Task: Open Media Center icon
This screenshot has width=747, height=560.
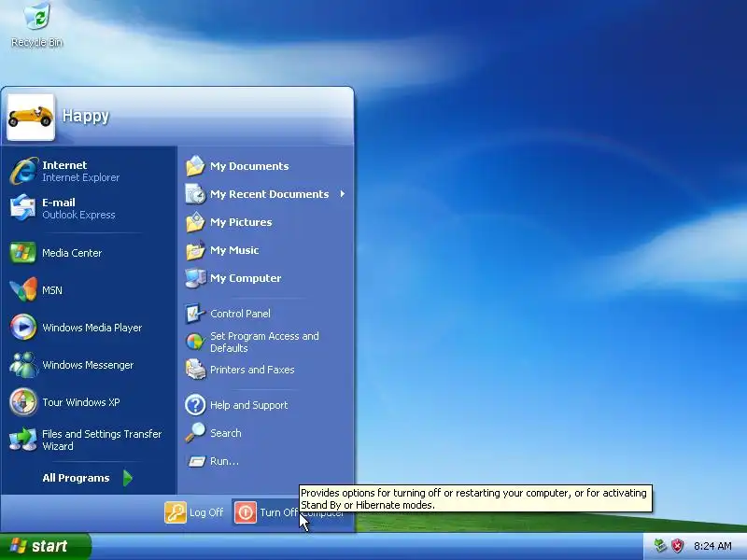Action: (x=22, y=253)
